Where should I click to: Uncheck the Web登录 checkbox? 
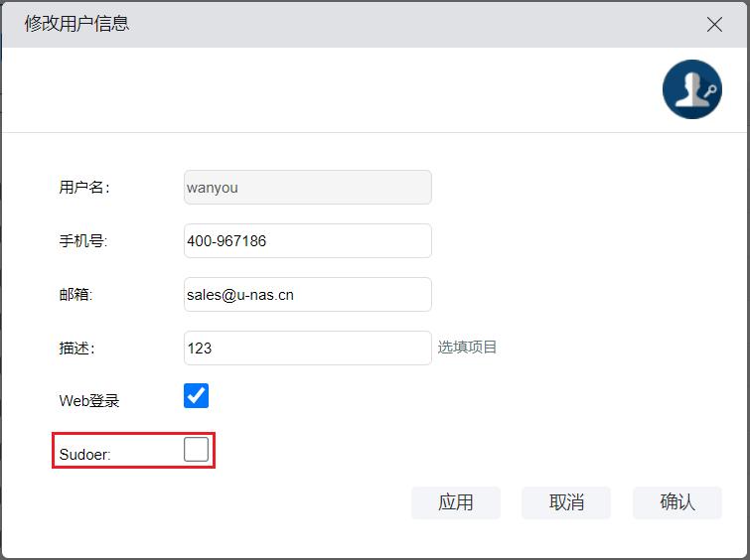(197, 396)
